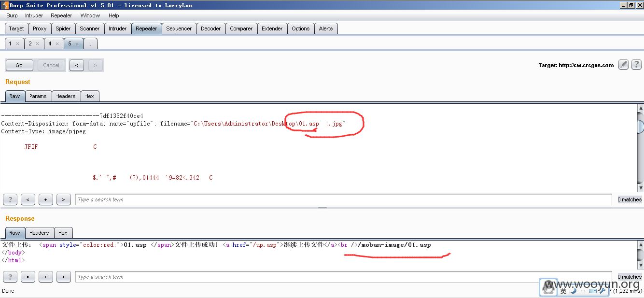Image resolution: width=644 pixels, height=298 pixels.
Task: Switch to the Scanner tab
Action: point(90,28)
